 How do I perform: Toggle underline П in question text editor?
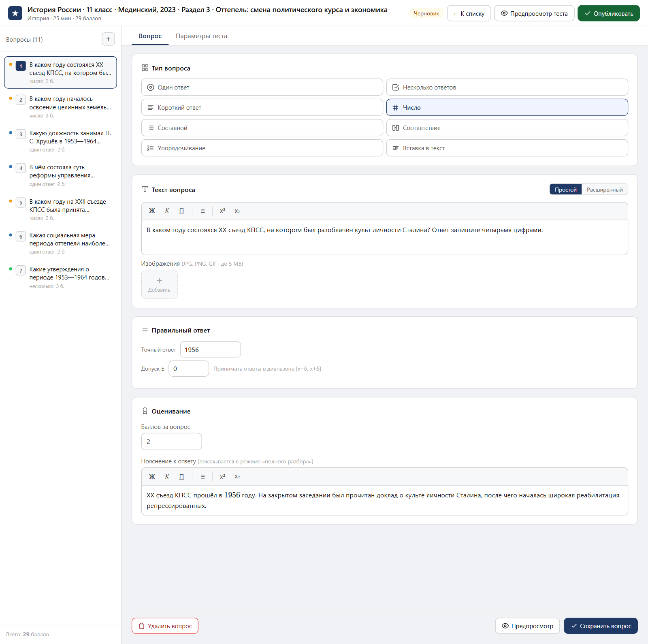point(181,211)
